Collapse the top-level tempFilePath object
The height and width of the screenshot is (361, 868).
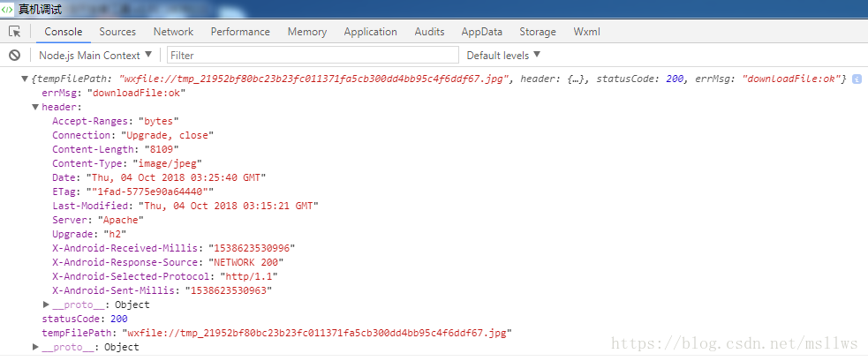point(25,79)
